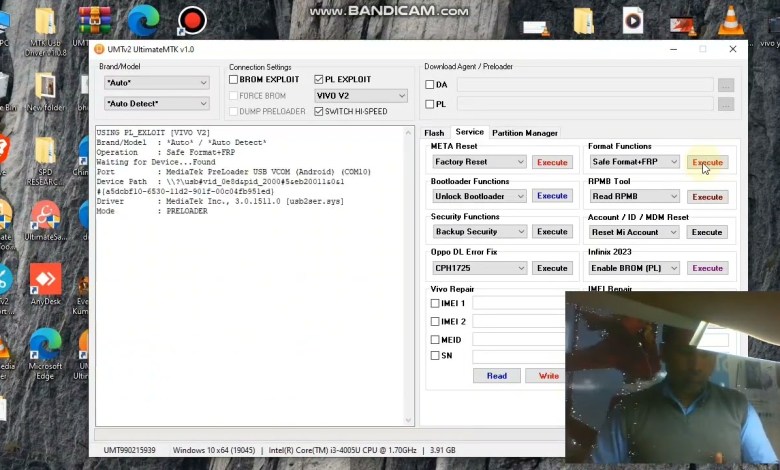Click the Vivo Repair Read button

tap(496, 376)
